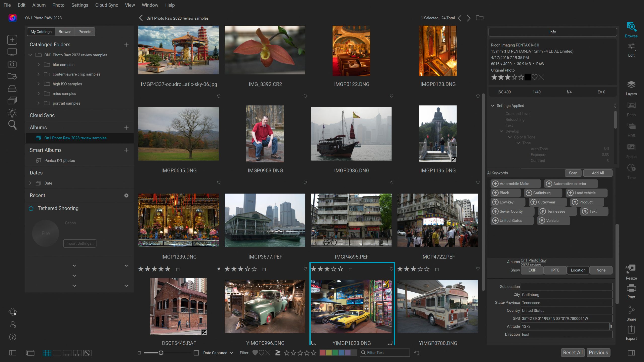Toggle favorite heart on IMGP1196.DNG
This screenshot has width=644, height=362.
tap(477, 183)
